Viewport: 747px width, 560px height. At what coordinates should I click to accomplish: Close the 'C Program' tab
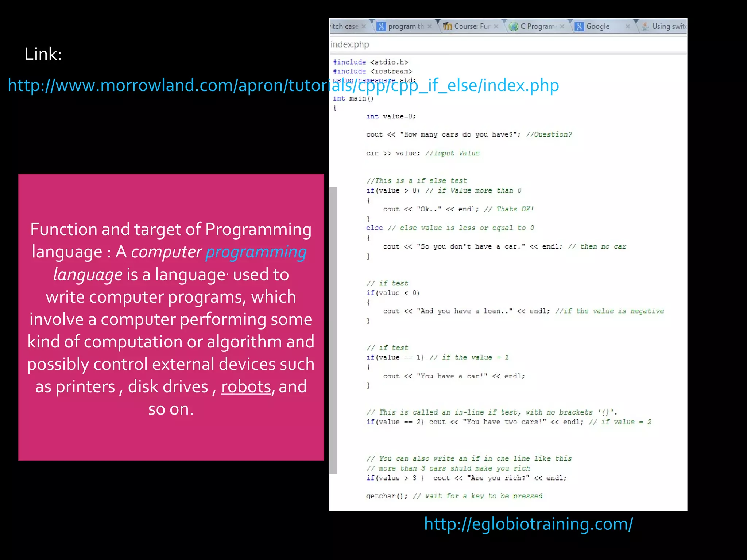(562, 26)
